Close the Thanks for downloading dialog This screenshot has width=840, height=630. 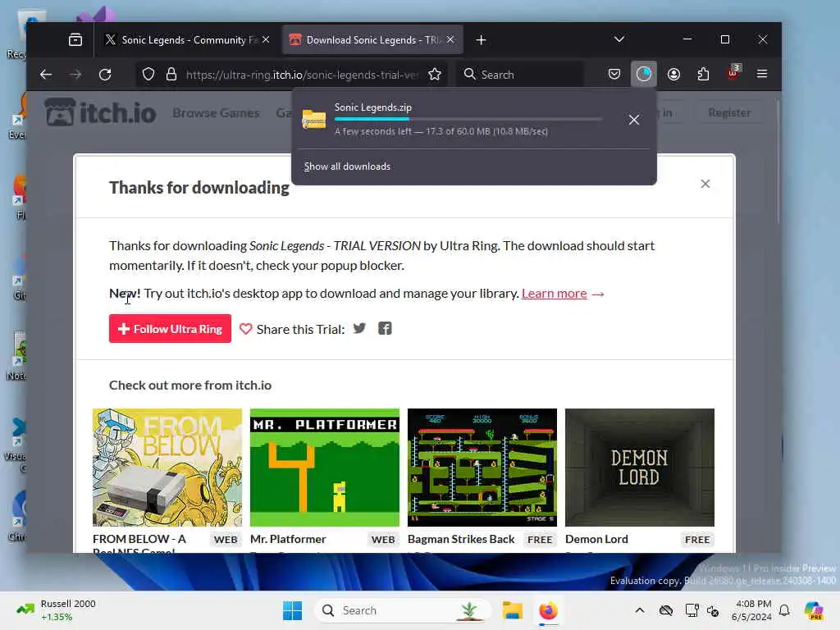tap(705, 184)
